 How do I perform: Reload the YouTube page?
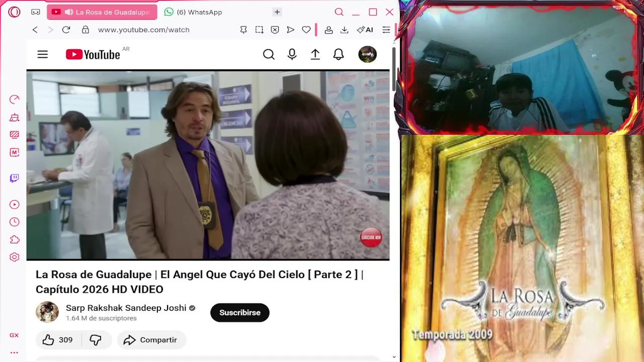[x=66, y=30]
